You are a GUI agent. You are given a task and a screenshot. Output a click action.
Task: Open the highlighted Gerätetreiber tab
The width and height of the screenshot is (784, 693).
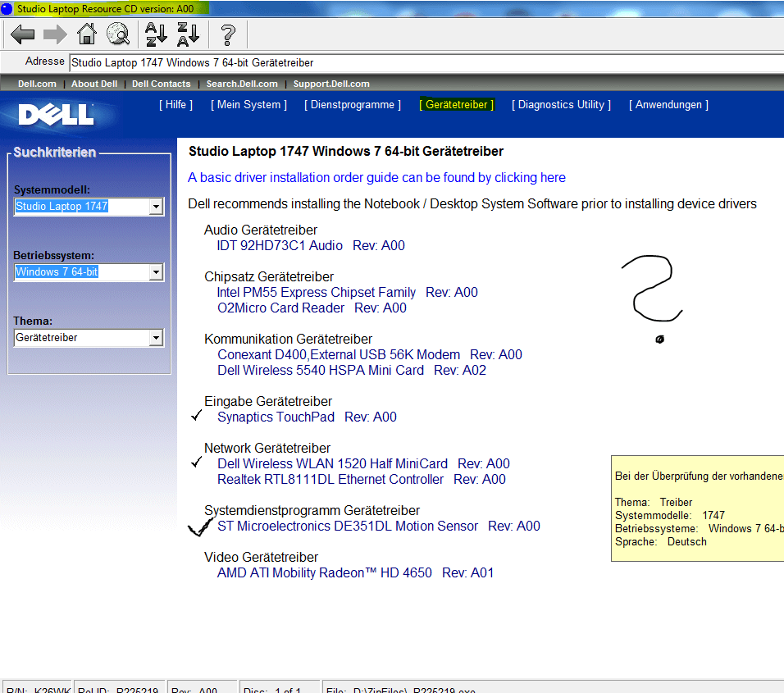pyautogui.click(x=457, y=104)
